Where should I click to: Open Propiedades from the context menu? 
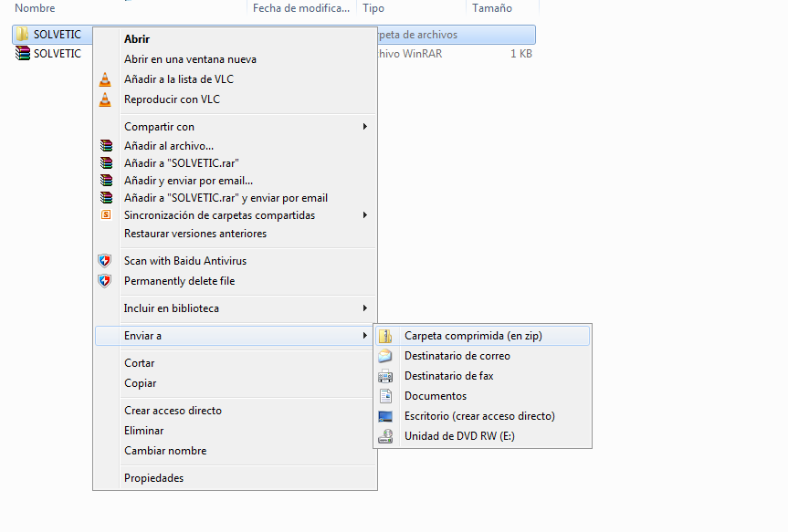click(x=236, y=478)
